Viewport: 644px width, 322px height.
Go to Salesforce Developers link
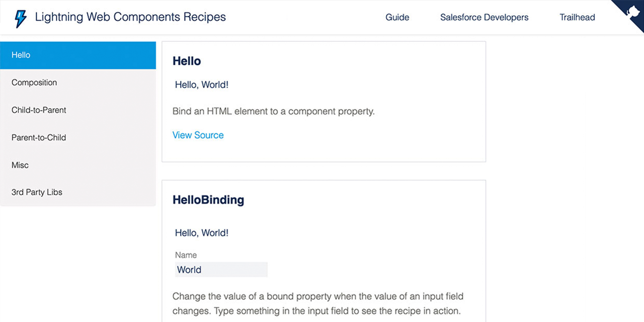tap(484, 17)
